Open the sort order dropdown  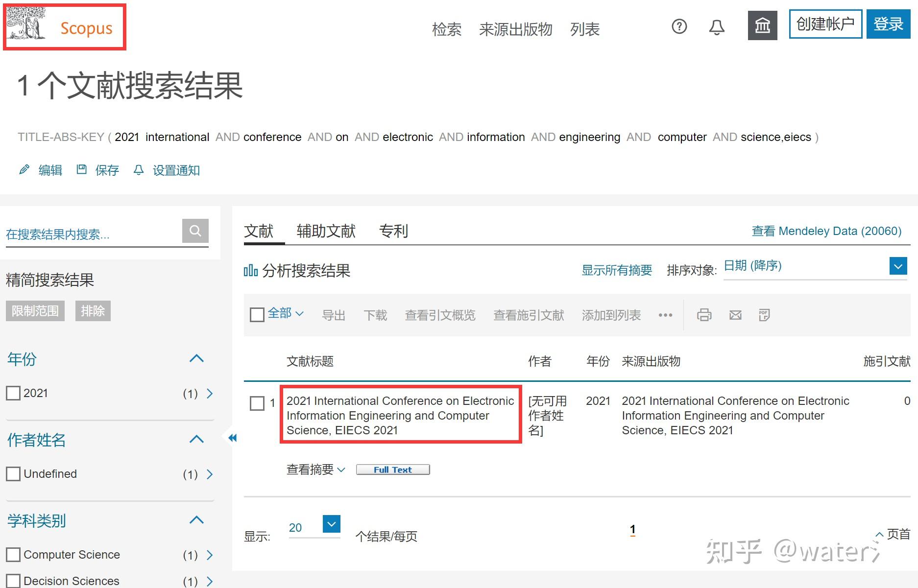point(898,266)
